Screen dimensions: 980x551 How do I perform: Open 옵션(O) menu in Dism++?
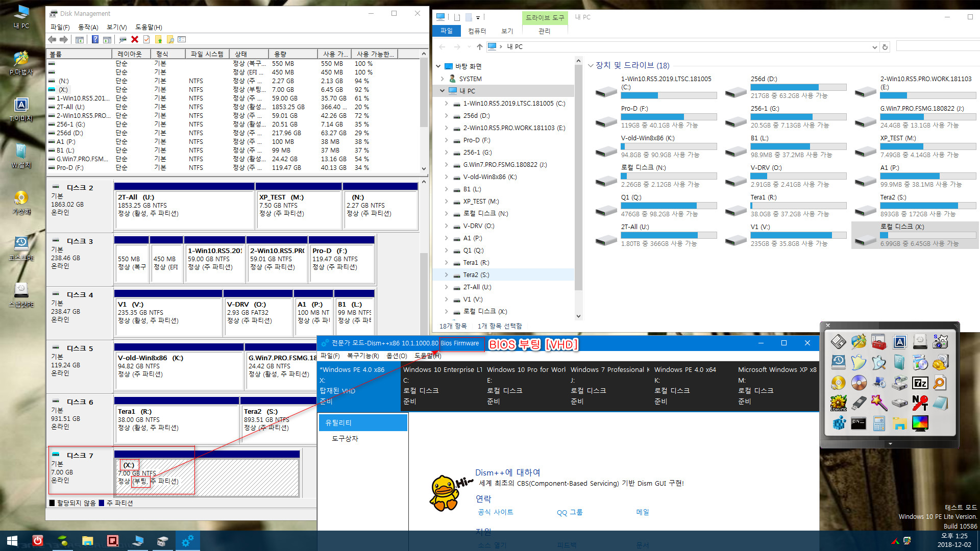pyautogui.click(x=397, y=356)
